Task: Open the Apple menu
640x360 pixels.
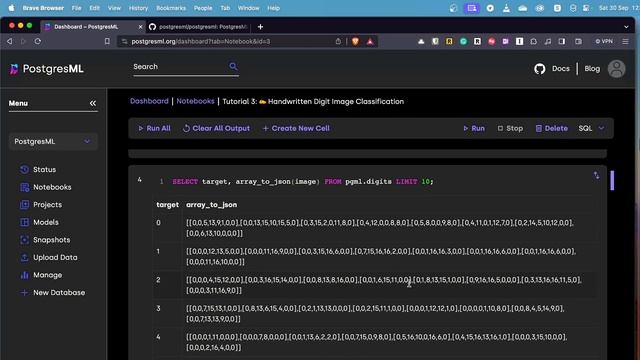Action: pos(11,8)
